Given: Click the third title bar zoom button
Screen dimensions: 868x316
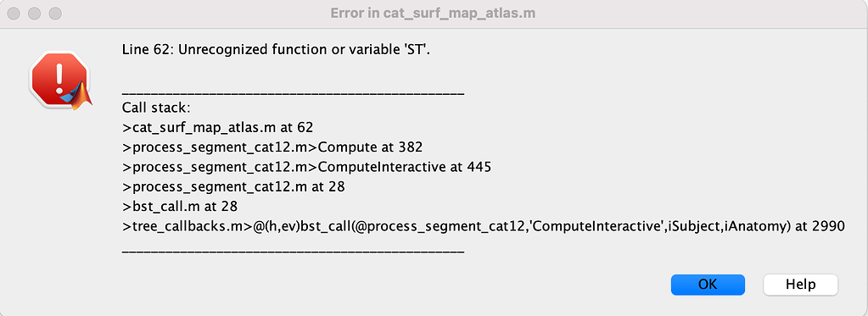Looking at the screenshot, I should point(55,14).
